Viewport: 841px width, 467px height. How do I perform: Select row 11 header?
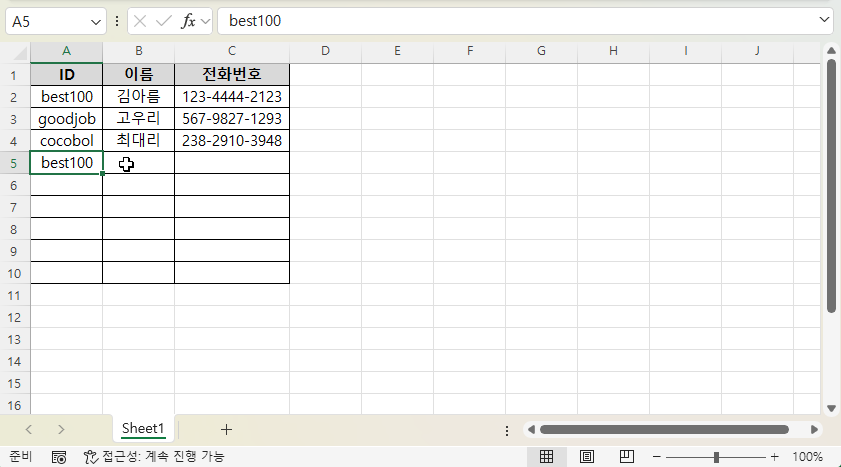(14, 295)
